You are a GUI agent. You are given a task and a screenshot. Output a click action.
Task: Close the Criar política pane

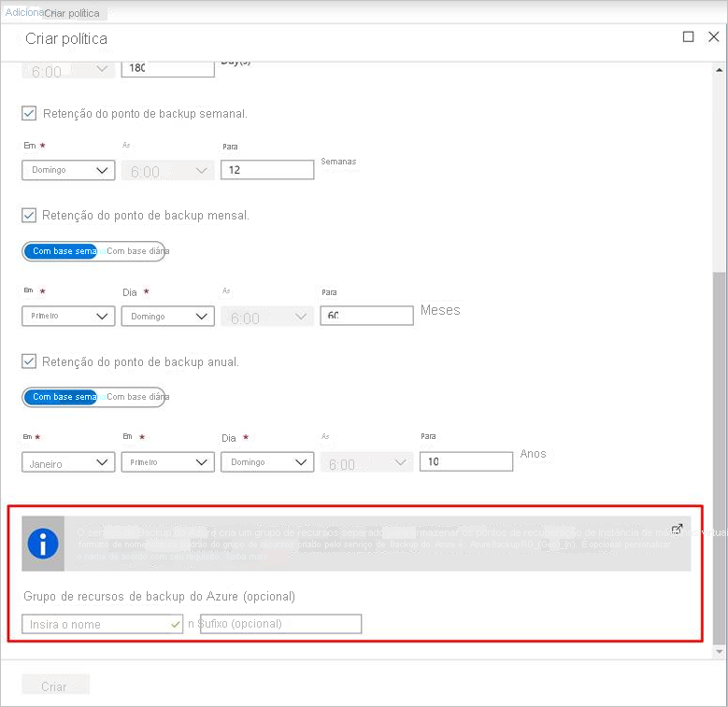[x=714, y=36]
